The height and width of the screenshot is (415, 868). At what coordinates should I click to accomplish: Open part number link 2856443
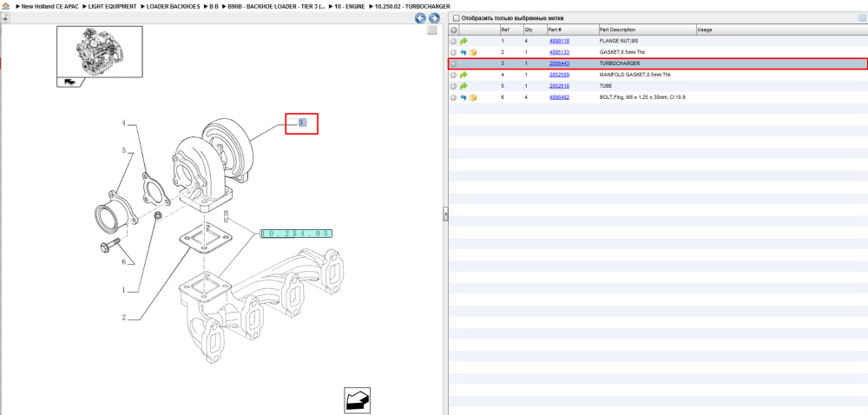tap(559, 63)
